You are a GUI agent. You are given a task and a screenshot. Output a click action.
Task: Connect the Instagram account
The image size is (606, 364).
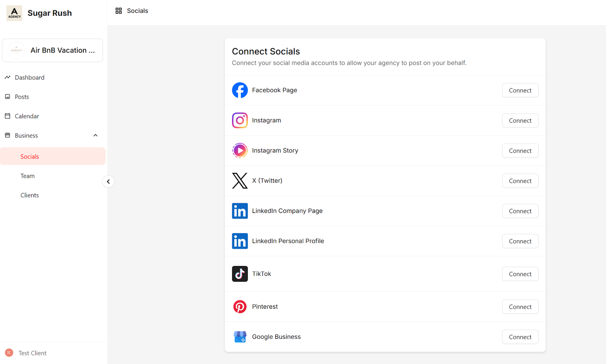[520, 121]
